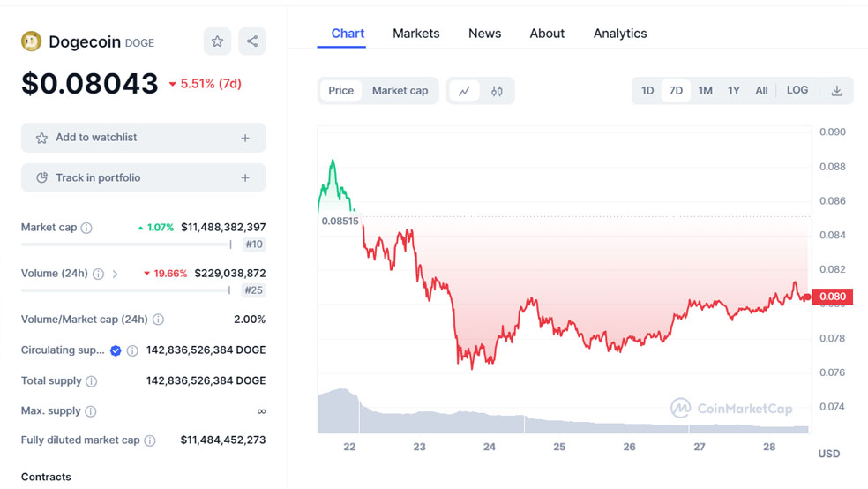Click the share icon next to Dogecoin
This screenshot has width=868, height=489.
tap(252, 41)
